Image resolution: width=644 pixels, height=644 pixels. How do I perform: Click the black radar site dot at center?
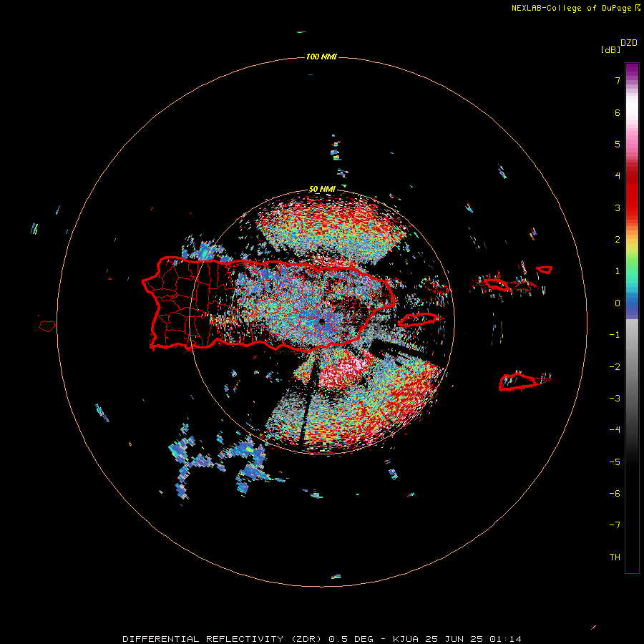point(321,321)
